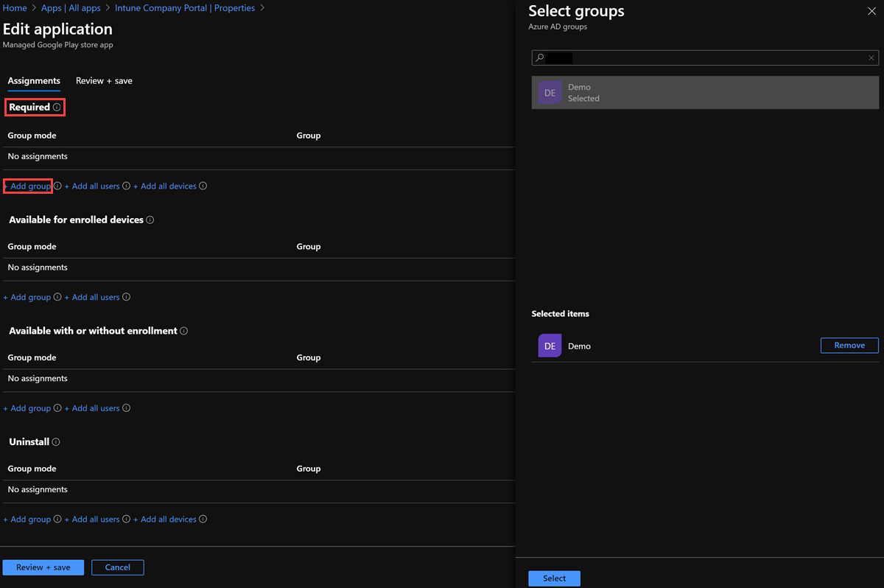Click No assignments text under Required
The image size is (884, 588).
pyautogui.click(x=38, y=156)
